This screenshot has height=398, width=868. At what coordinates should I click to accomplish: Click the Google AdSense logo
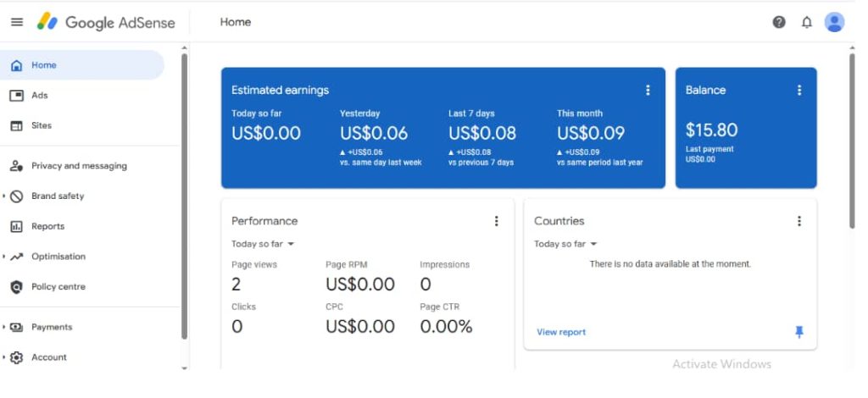tap(106, 22)
